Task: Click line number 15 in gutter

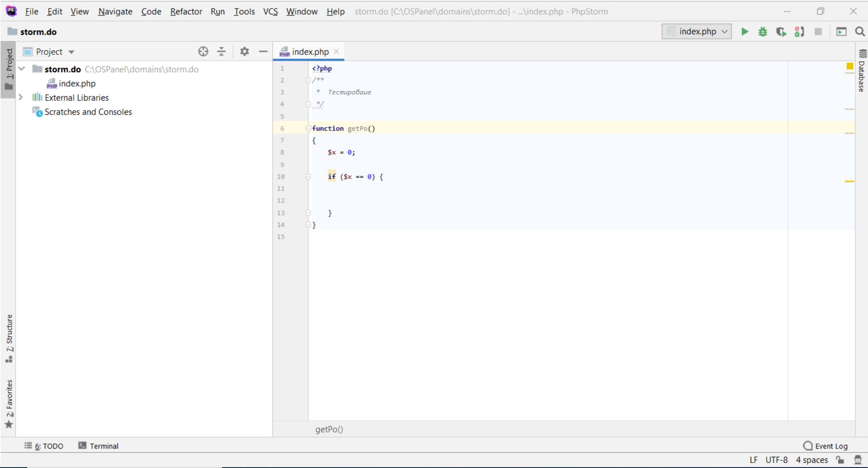Action: 281,237
